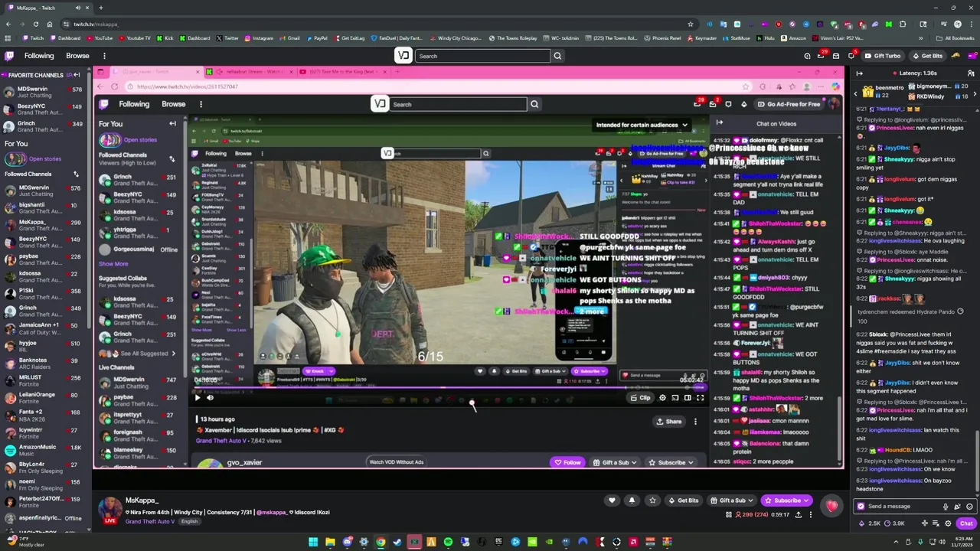The image size is (980, 551).
Task: Open the three-dot menu beside Browse
Action: click(104, 56)
